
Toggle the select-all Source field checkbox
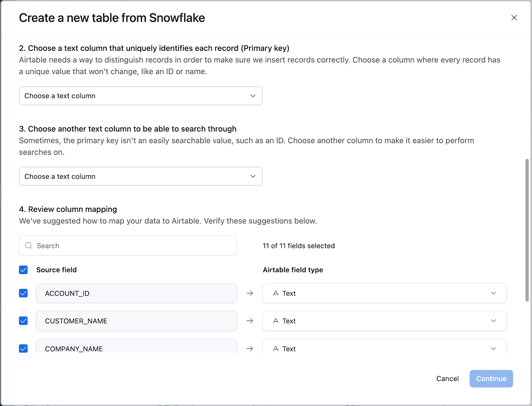pyautogui.click(x=23, y=270)
